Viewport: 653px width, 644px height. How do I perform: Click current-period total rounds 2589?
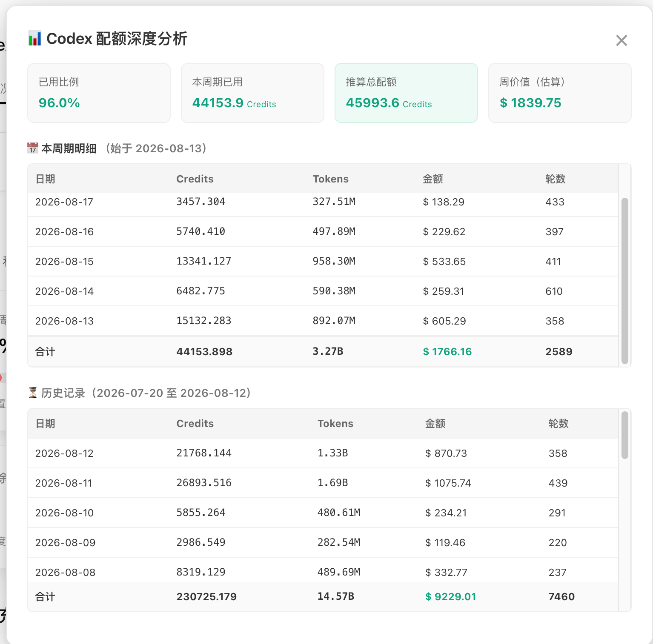[559, 352]
